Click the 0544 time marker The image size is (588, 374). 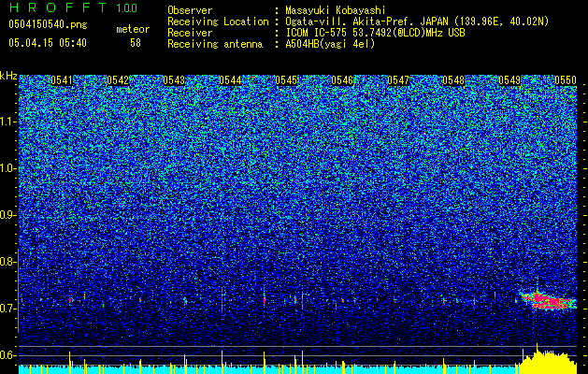point(230,80)
